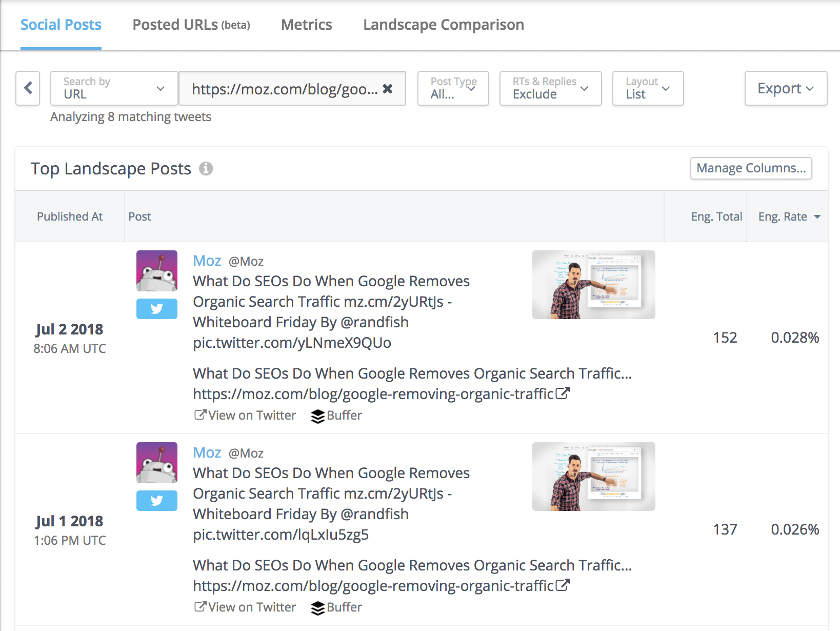
Task: Click the back arrow button
Action: click(28, 88)
